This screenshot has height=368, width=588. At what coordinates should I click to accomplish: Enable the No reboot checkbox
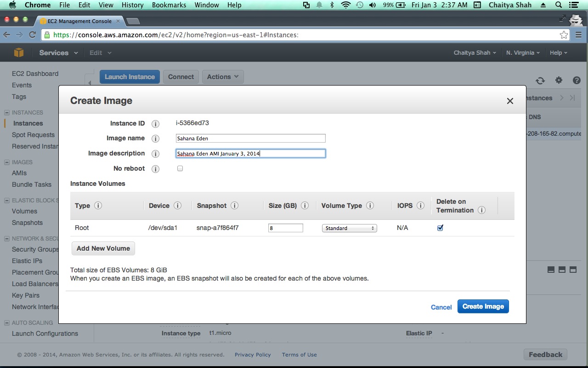click(180, 168)
